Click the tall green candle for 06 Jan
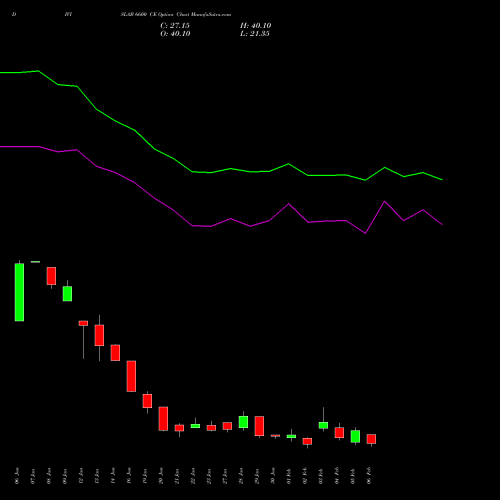 (19, 292)
